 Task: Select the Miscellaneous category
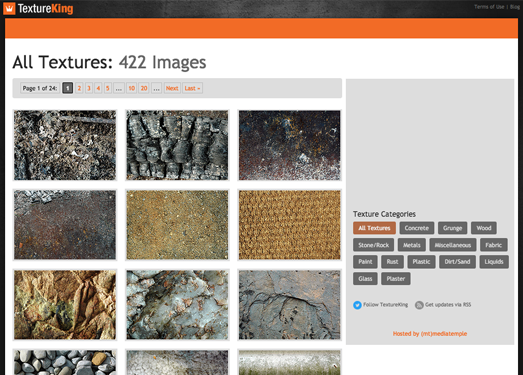tap(453, 245)
